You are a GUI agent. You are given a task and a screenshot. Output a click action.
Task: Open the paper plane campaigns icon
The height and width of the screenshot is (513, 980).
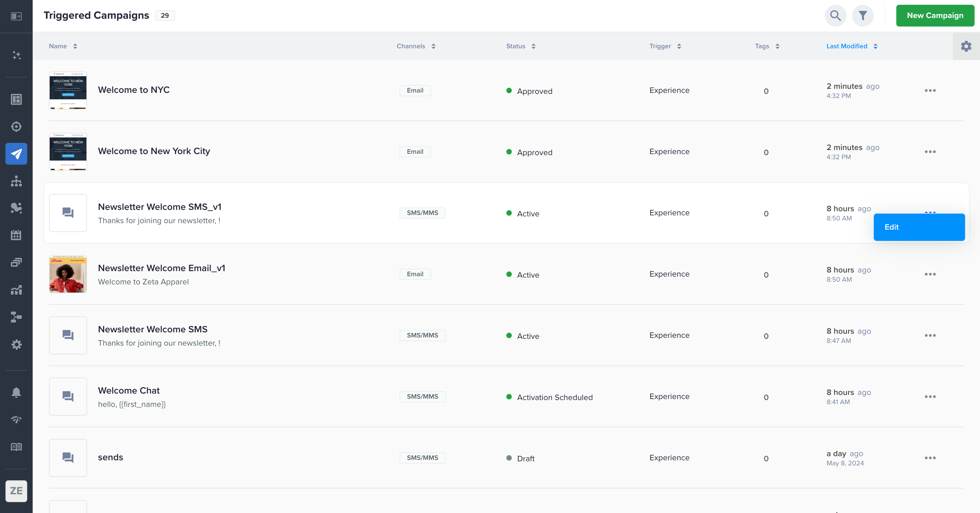pyautogui.click(x=16, y=154)
